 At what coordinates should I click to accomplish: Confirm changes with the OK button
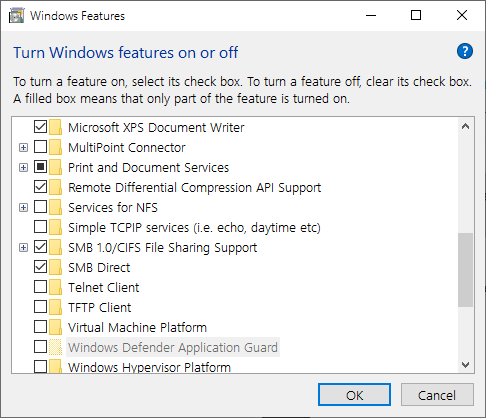point(354,395)
